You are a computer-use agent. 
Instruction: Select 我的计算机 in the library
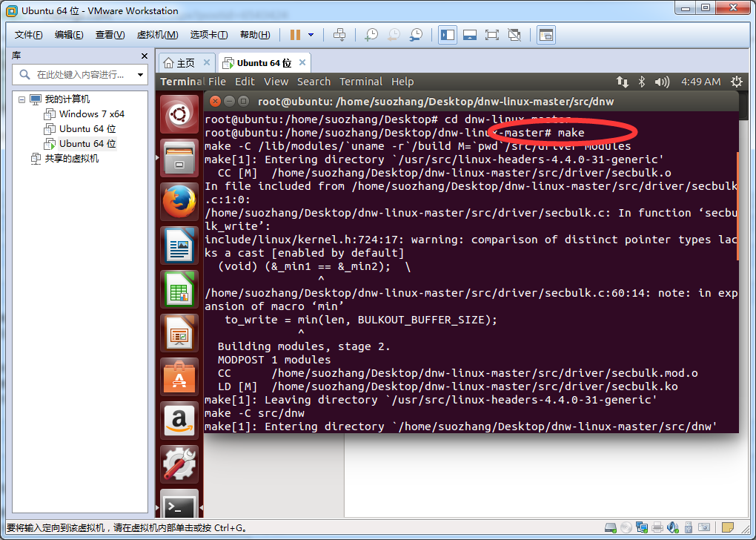[67, 99]
